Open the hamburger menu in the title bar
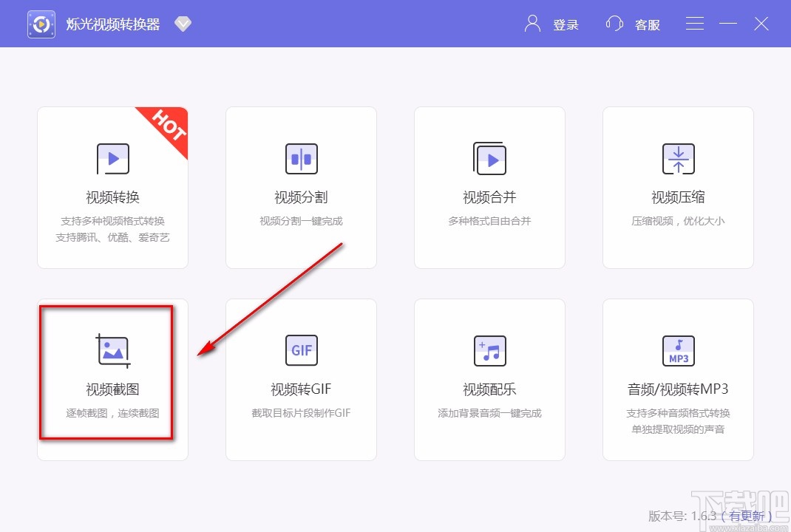Viewport: 791px width, 532px height. (x=694, y=23)
